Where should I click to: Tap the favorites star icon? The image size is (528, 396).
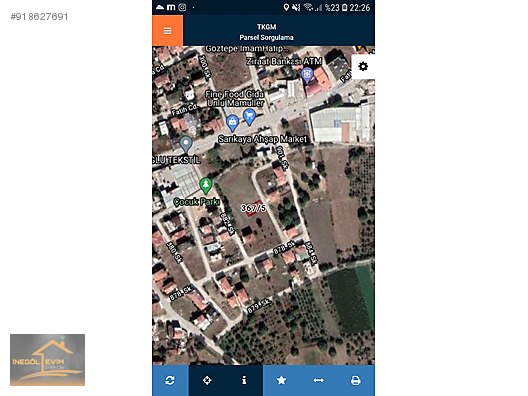[x=281, y=381]
